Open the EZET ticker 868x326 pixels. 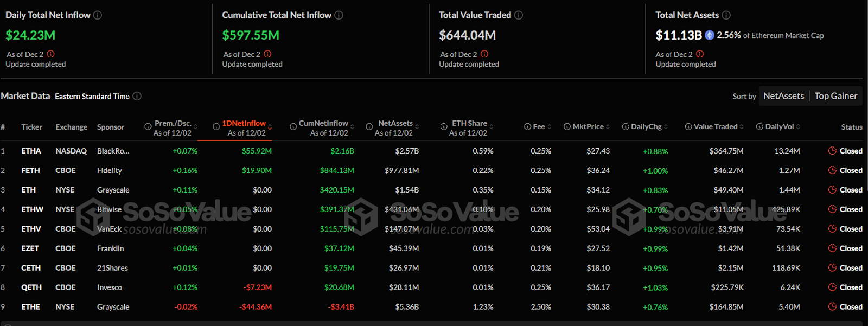30,248
